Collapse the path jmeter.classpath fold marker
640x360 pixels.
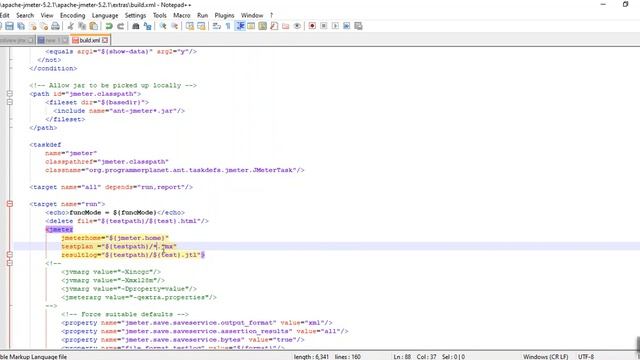(10, 94)
